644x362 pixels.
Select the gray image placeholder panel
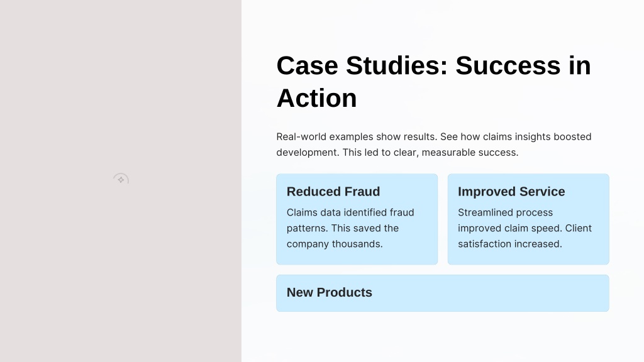coord(121,181)
